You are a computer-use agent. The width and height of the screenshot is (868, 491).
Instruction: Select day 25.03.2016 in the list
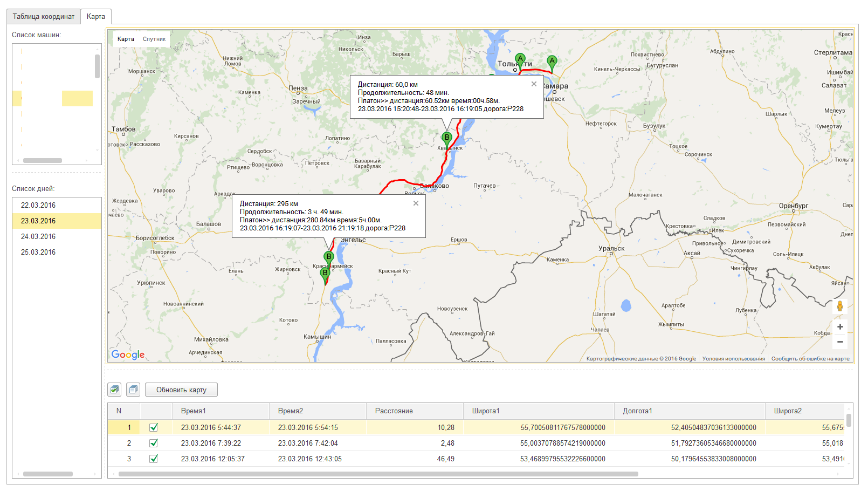point(57,252)
